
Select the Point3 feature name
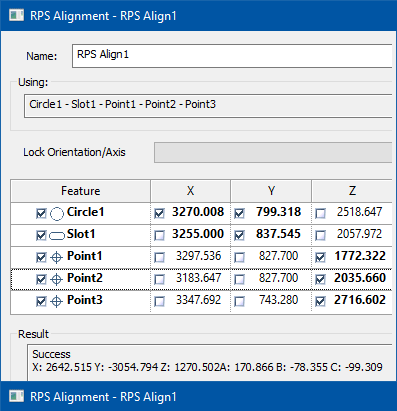point(85,300)
